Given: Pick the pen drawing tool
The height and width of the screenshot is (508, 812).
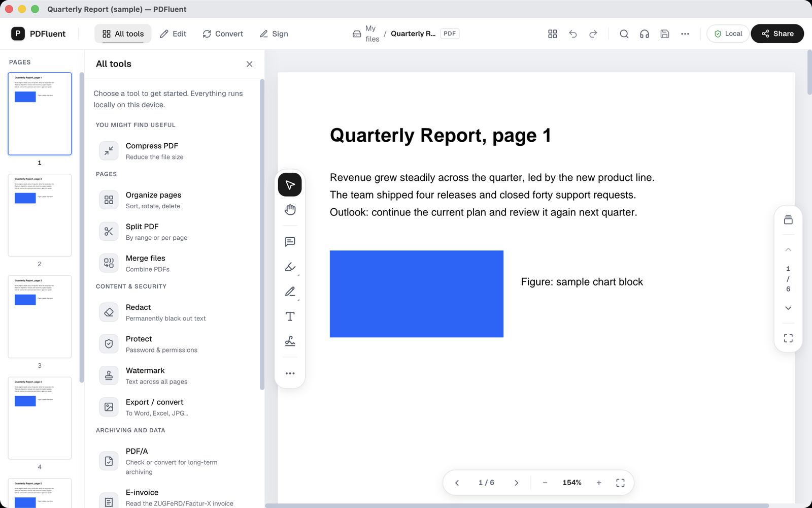Looking at the screenshot, I should [x=290, y=292].
